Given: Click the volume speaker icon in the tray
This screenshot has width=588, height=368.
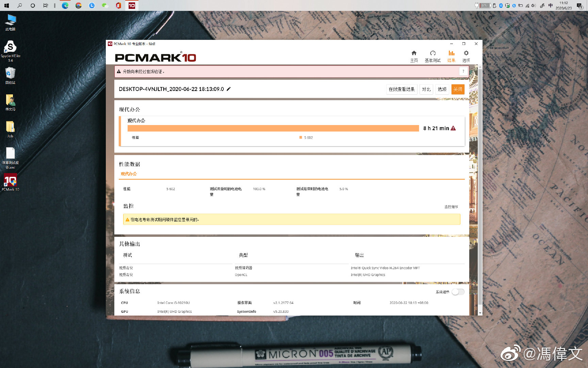Looking at the screenshot, I should pyautogui.click(x=533, y=5).
